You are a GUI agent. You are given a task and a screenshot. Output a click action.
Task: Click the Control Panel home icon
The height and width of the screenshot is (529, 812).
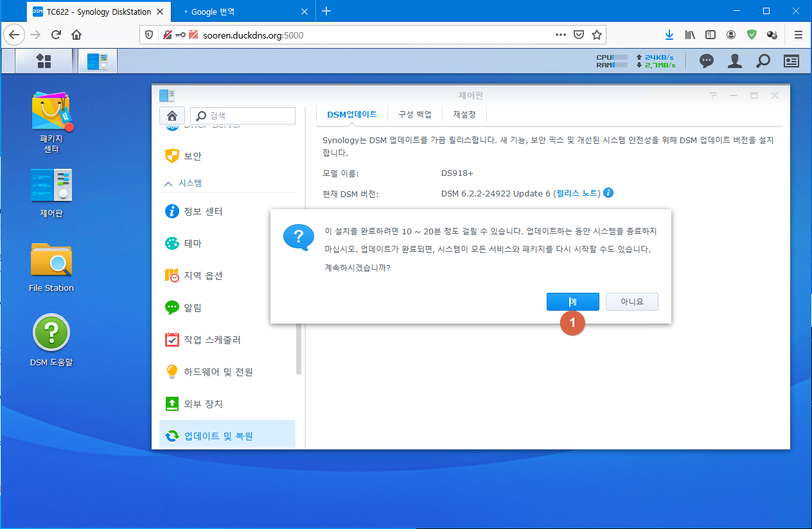tap(172, 116)
